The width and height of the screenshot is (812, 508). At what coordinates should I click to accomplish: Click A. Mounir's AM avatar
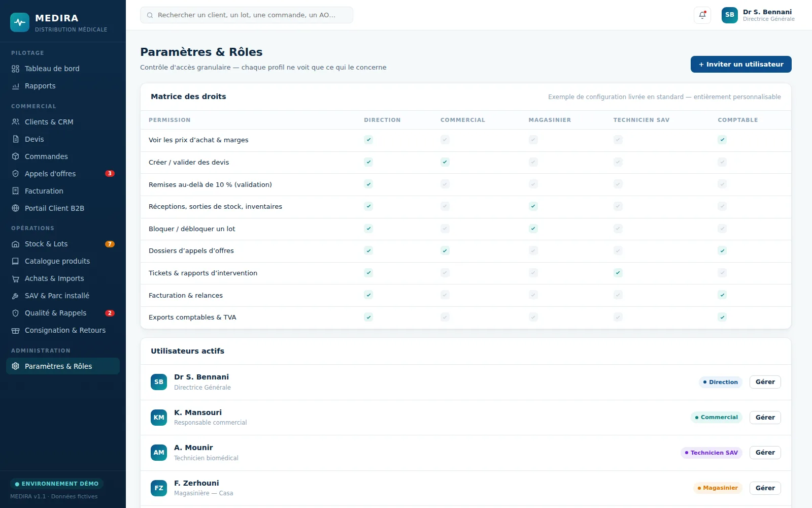(159, 453)
